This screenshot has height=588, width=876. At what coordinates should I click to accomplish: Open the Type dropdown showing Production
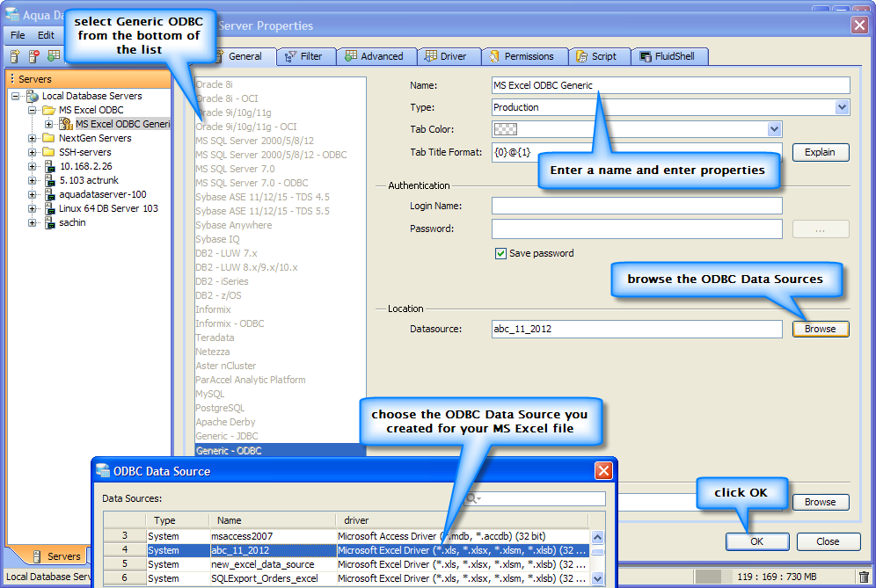pos(842,107)
